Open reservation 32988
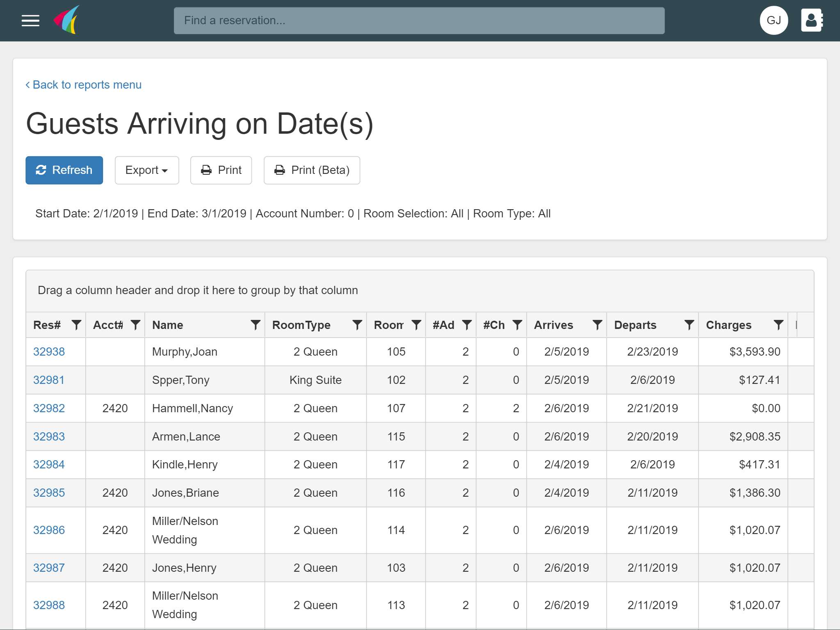This screenshot has width=840, height=630. (x=49, y=605)
